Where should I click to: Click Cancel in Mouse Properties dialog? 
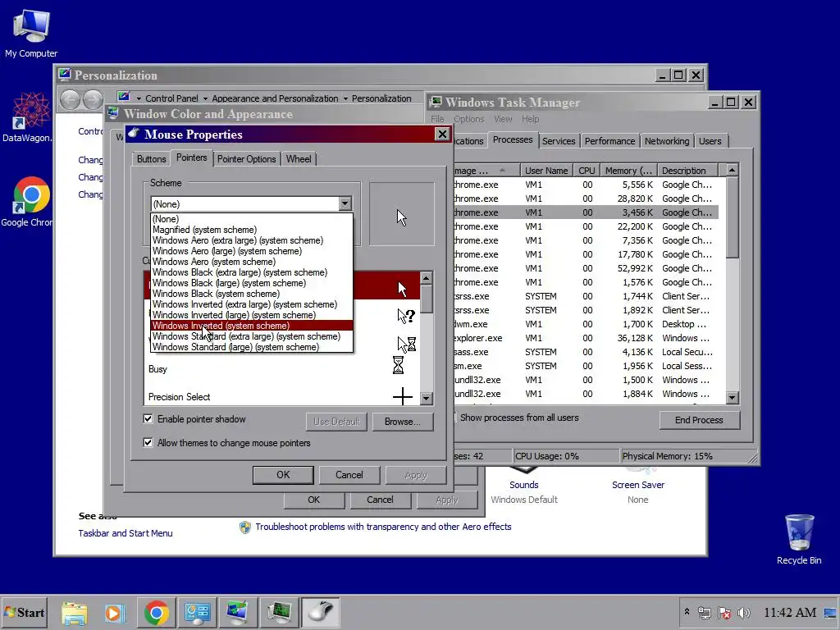point(349,475)
